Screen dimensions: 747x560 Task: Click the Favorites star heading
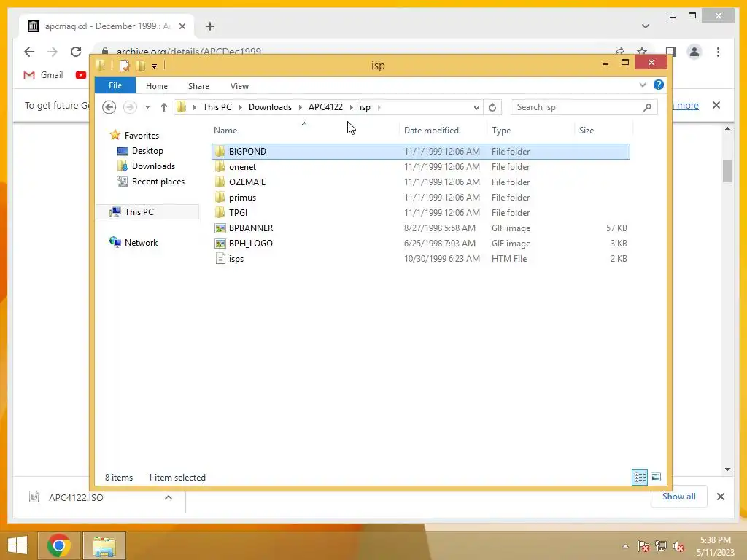[134, 135]
